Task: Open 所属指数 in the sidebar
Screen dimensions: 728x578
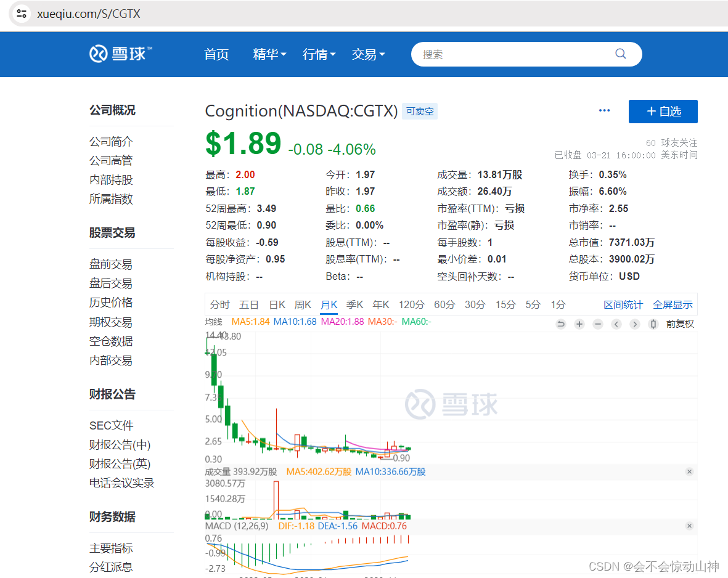Action: pyautogui.click(x=111, y=199)
